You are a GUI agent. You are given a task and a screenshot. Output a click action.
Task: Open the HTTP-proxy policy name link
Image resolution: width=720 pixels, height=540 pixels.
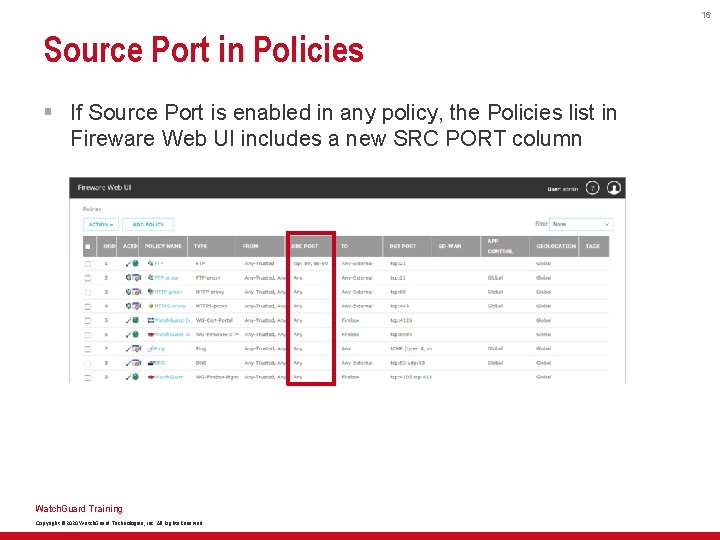coord(168,292)
